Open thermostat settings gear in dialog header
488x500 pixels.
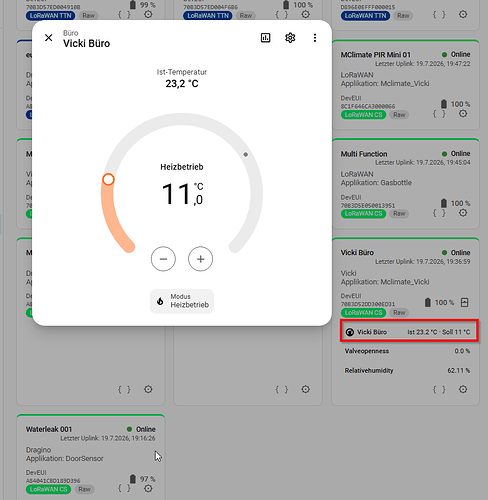point(290,38)
